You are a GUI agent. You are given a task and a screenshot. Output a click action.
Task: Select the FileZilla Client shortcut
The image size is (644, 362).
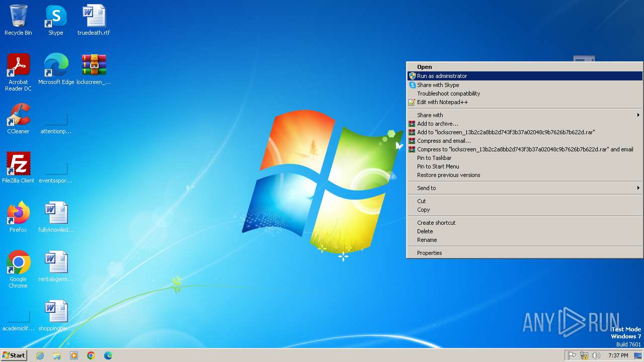point(18,168)
